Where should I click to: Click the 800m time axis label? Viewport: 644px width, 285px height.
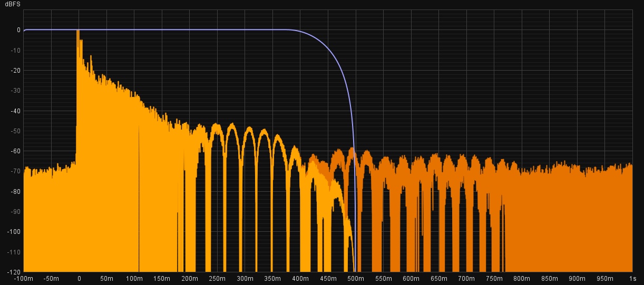(522, 279)
